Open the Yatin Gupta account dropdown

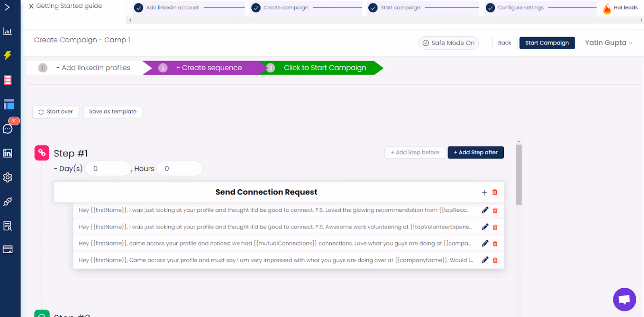coord(608,43)
